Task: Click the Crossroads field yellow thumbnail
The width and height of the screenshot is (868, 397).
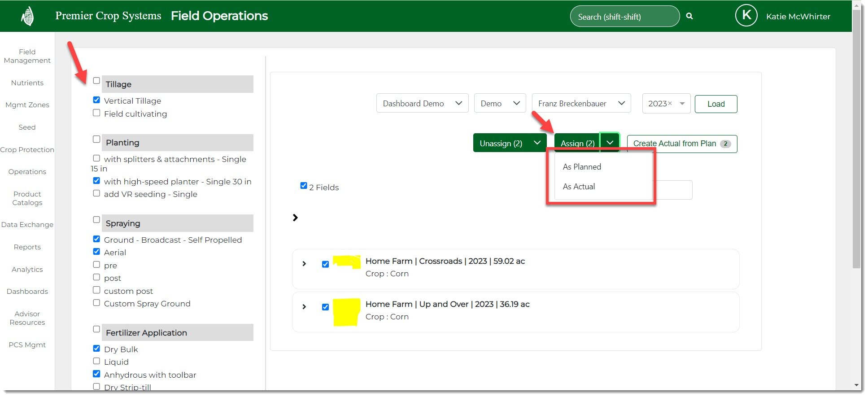Action: tap(347, 262)
